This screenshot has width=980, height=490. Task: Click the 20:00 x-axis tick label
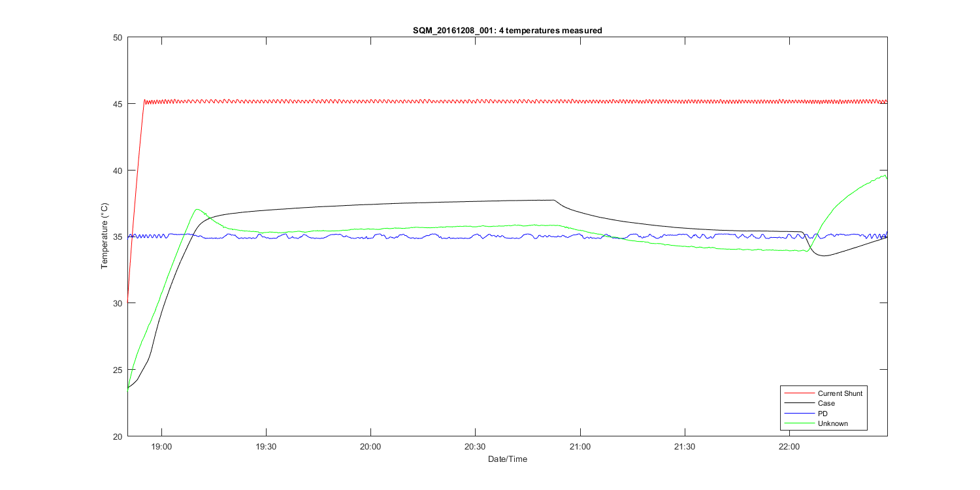[x=370, y=446]
